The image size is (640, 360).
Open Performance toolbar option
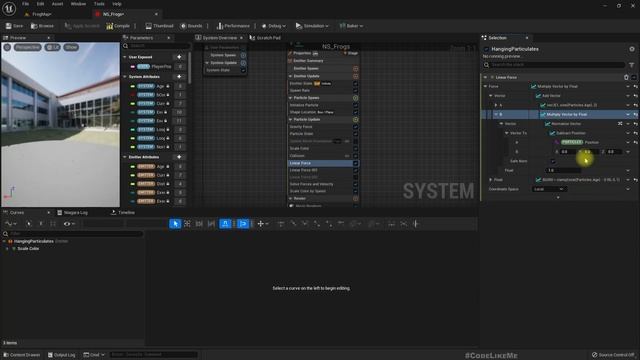pyautogui.click(x=233, y=26)
